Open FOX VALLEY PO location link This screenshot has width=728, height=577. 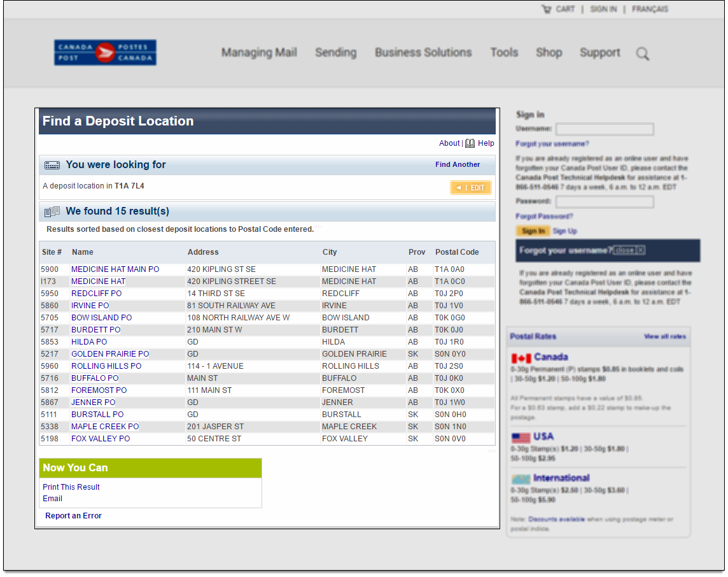pyautogui.click(x=101, y=439)
